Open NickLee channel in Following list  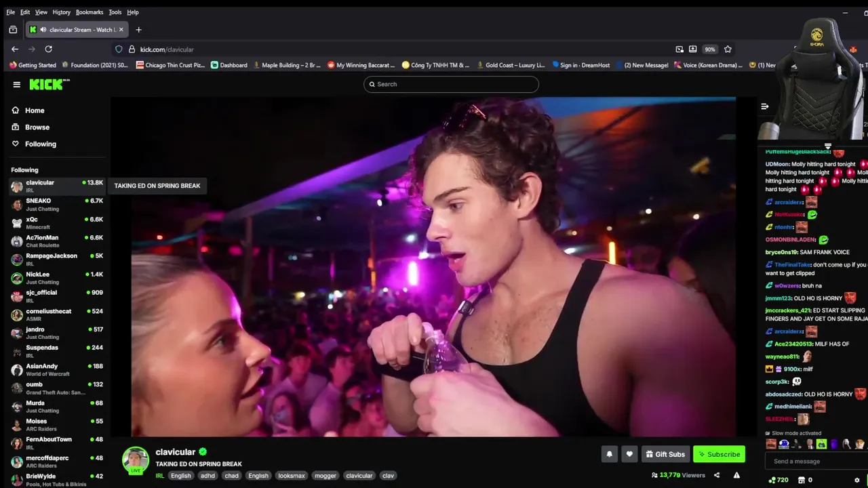click(x=57, y=278)
